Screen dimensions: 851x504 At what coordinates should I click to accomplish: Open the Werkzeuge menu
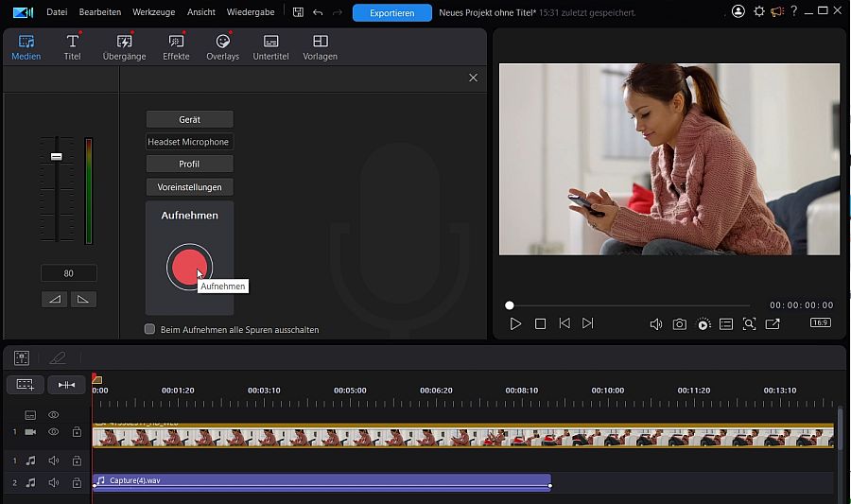[154, 13]
